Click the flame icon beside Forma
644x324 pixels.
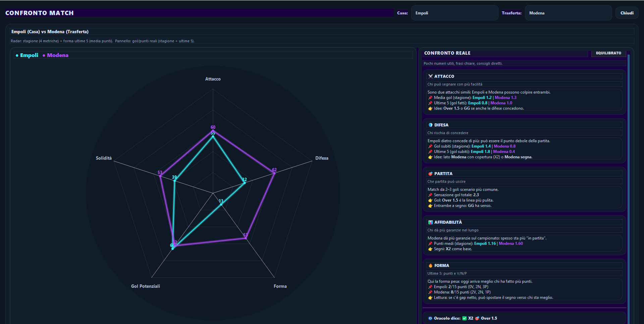tap(430, 266)
